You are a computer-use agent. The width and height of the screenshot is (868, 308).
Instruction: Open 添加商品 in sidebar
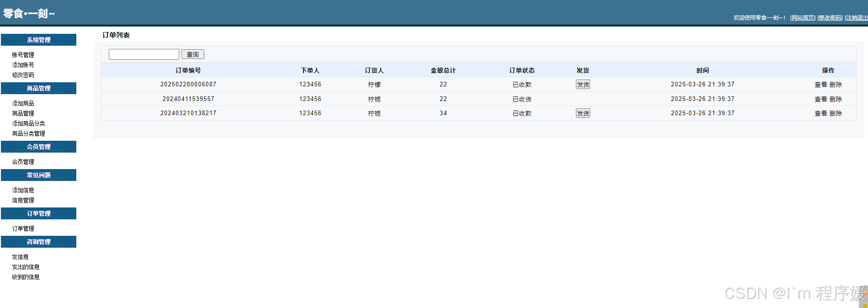pos(23,103)
